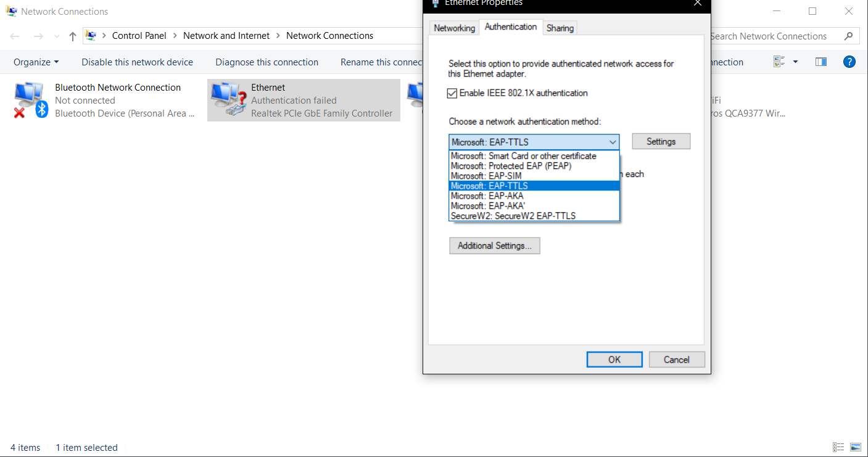Screen dimensions: 868x457
Task: Switch to large icons view in status bar
Action: [855, 447]
